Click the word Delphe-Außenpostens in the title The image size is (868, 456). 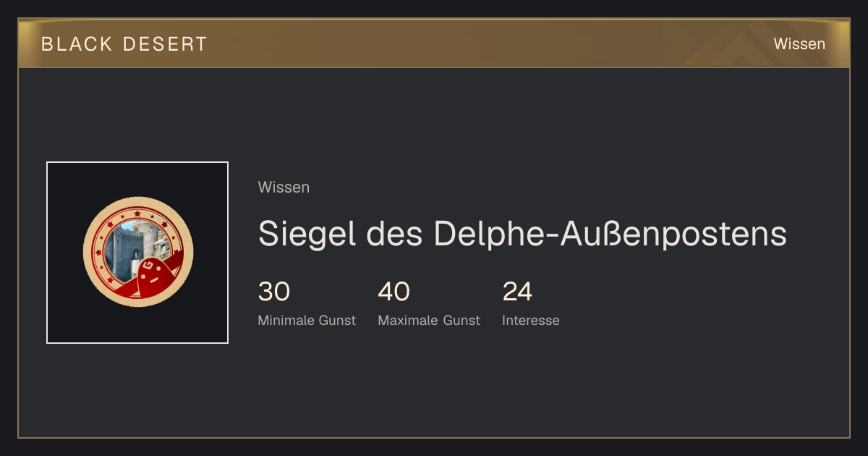point(610,234)
